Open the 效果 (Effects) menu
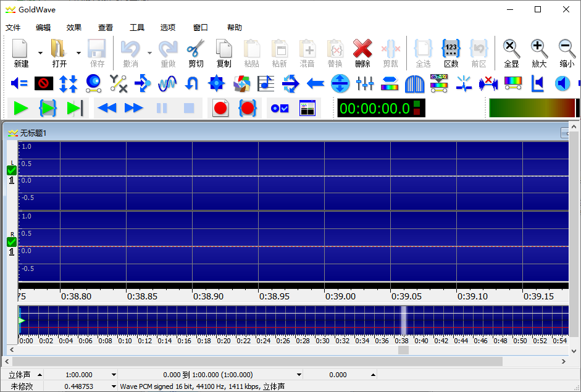This screenshot has height=392, width=581. [x=74, y=27]
